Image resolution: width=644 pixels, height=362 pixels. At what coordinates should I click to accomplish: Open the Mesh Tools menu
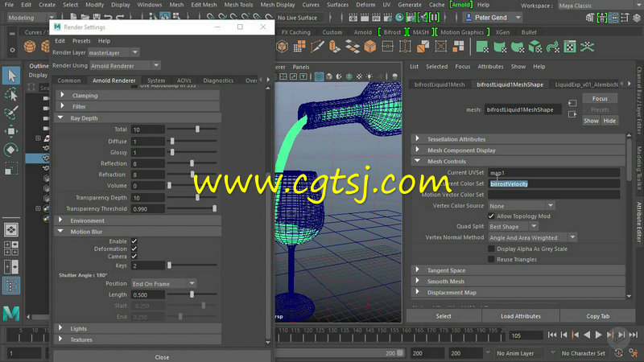coord(238,5)
